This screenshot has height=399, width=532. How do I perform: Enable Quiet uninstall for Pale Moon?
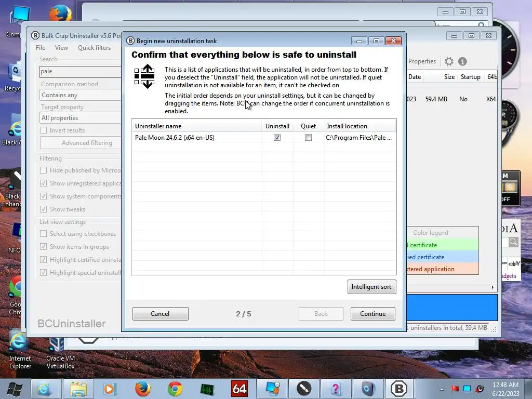(x=308, y=137)
